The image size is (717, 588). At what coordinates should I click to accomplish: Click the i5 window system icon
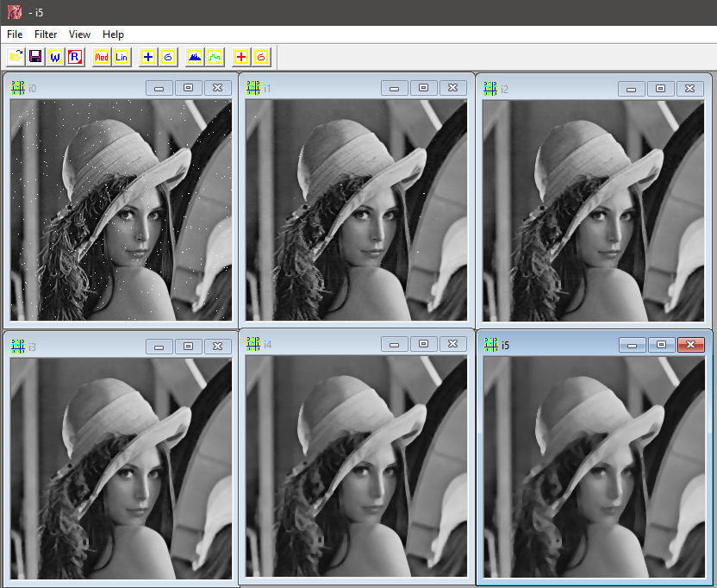click(x=491, y=345)
